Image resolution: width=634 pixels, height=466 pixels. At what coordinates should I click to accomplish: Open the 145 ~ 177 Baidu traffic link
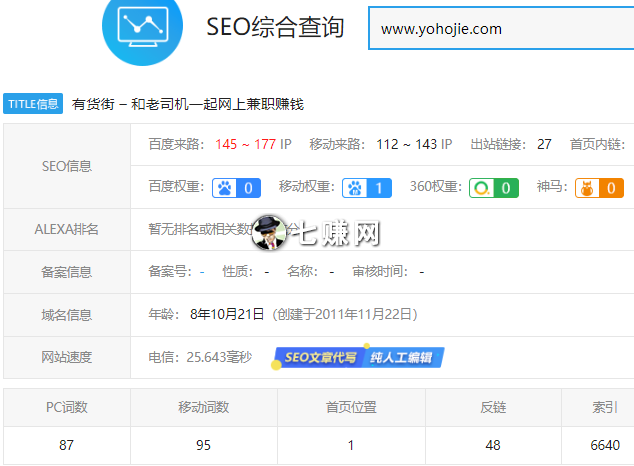[x=245, y=144]
